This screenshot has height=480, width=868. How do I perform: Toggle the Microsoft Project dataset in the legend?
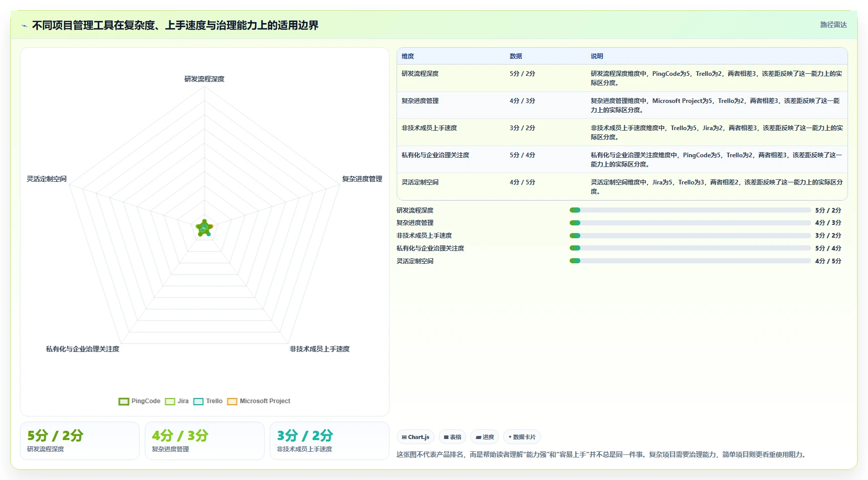tap(259, 401)
